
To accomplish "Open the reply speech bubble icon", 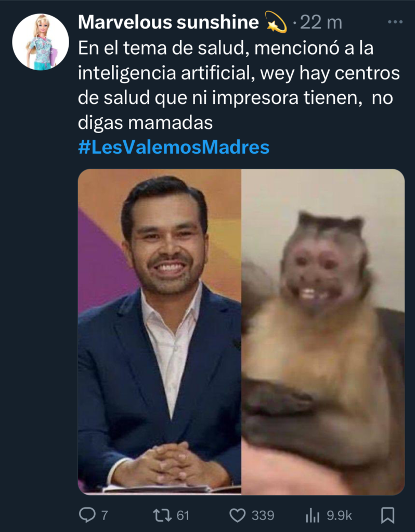I will [87, 515].
